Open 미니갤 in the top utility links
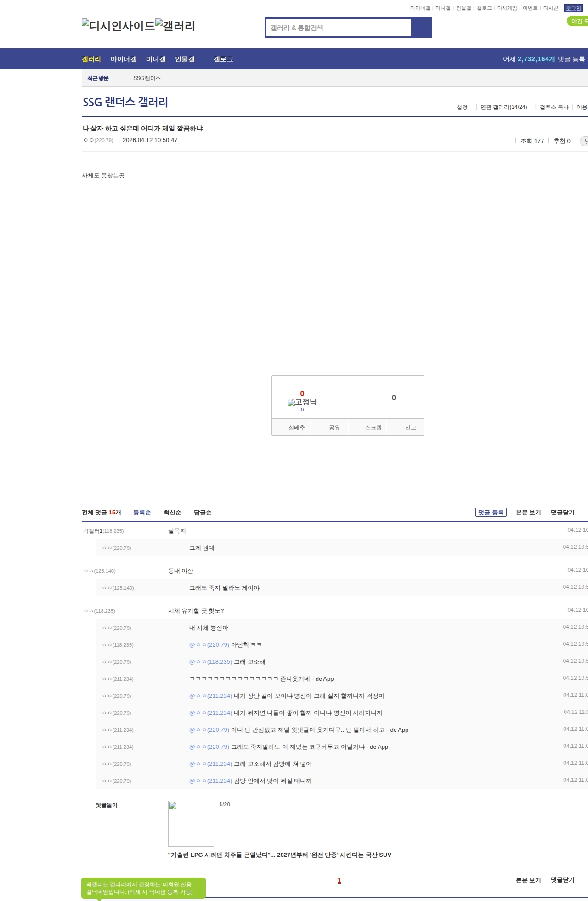Viewport: 588px width, 901px height. (x=443, y=8)
